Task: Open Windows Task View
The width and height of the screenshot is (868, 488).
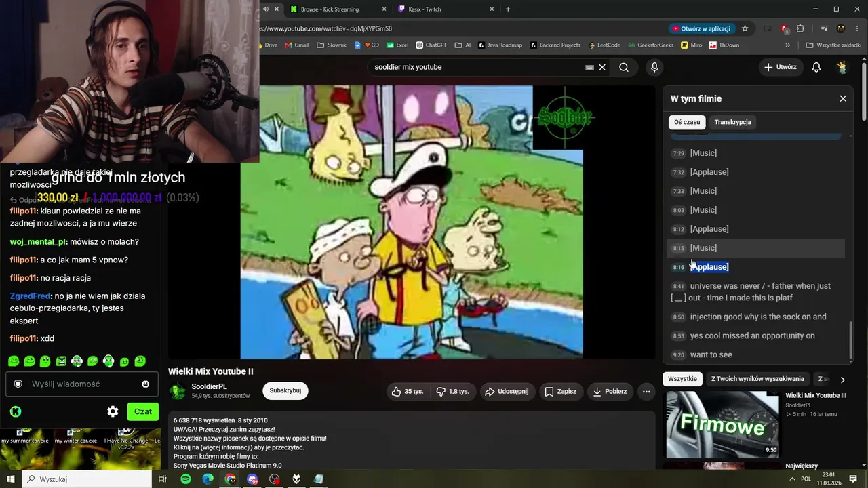Action: tap(163, 479)
